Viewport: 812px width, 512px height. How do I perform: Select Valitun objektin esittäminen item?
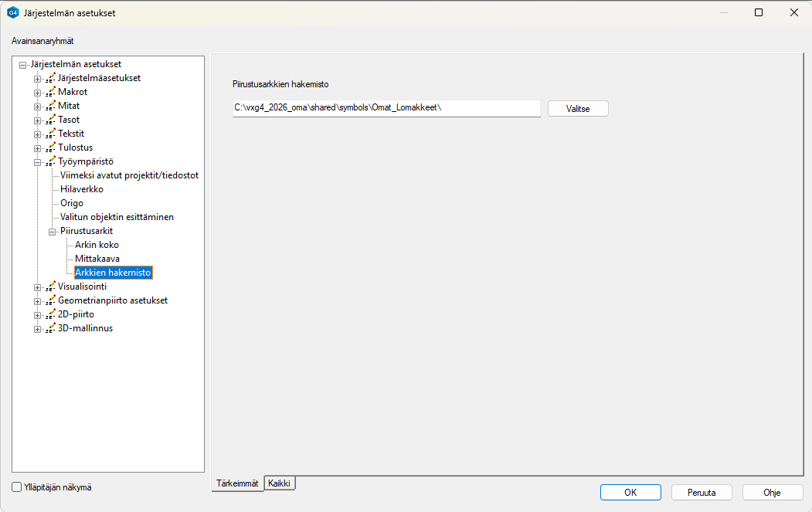click(x=117, y=218)
